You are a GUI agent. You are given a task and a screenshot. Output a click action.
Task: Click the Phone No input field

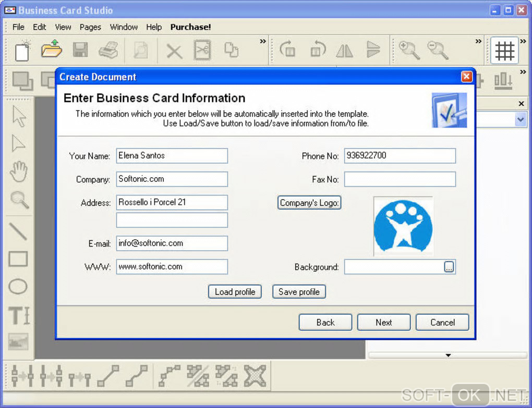point(400,156)
